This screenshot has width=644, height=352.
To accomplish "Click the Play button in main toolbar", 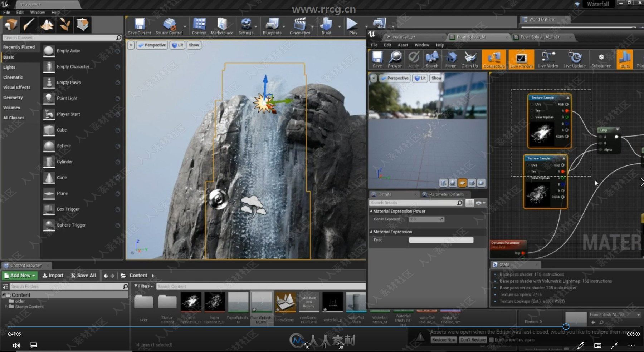I will [353, 26].
